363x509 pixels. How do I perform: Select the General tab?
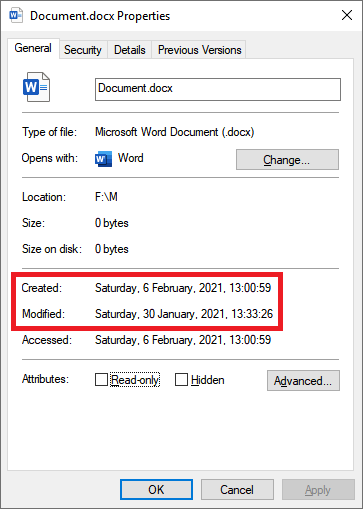coord(33,48)
